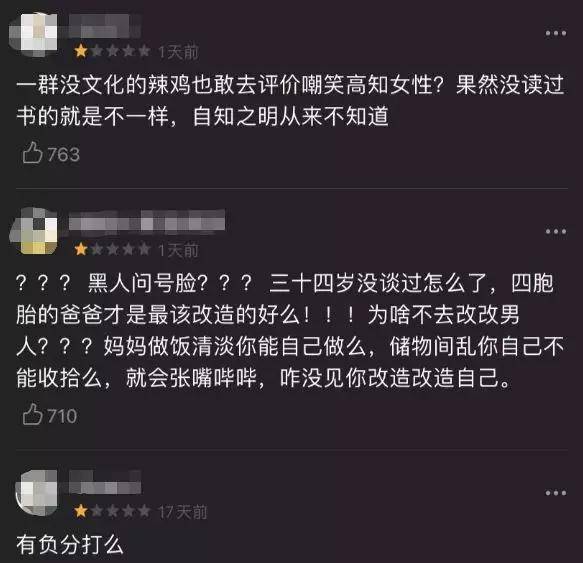Open the second reviewer's long blurred username

(x=147, y=222)
